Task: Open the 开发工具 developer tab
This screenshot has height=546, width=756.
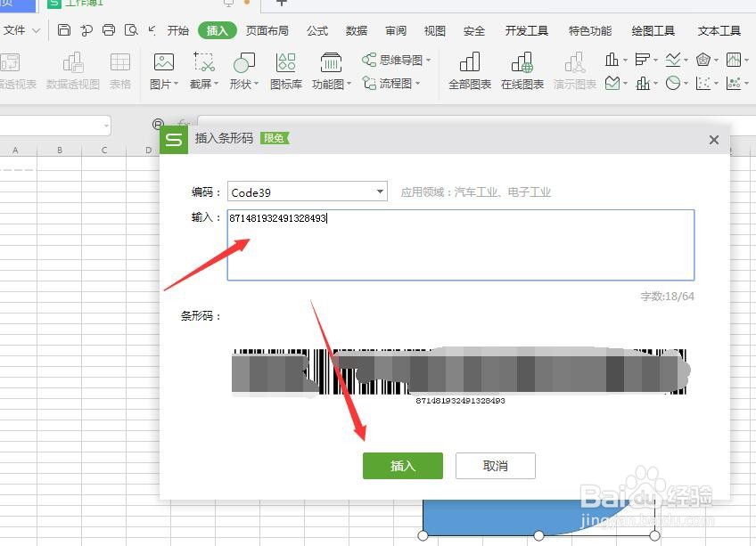Action: (527, 30)
